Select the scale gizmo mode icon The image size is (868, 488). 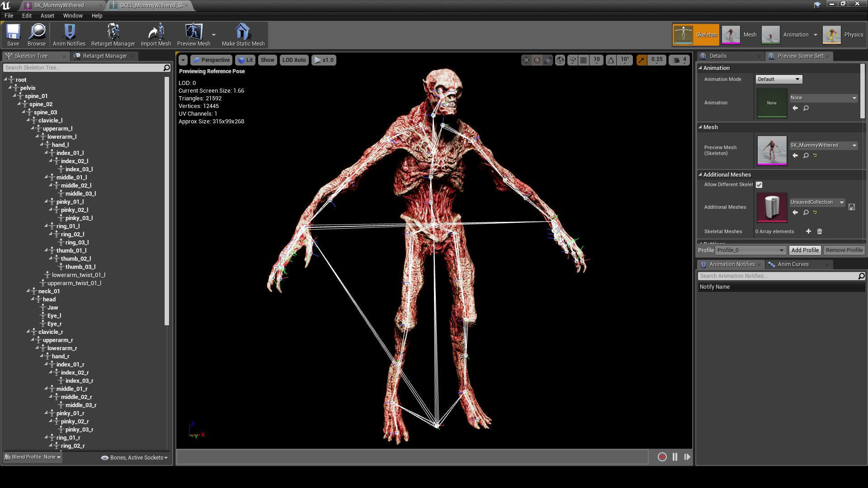tap(547, 60)
